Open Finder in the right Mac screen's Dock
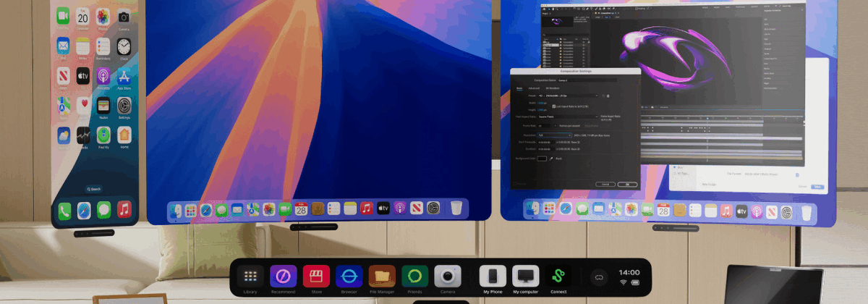This screenshot has height=304, width=868. coord(533,209)
